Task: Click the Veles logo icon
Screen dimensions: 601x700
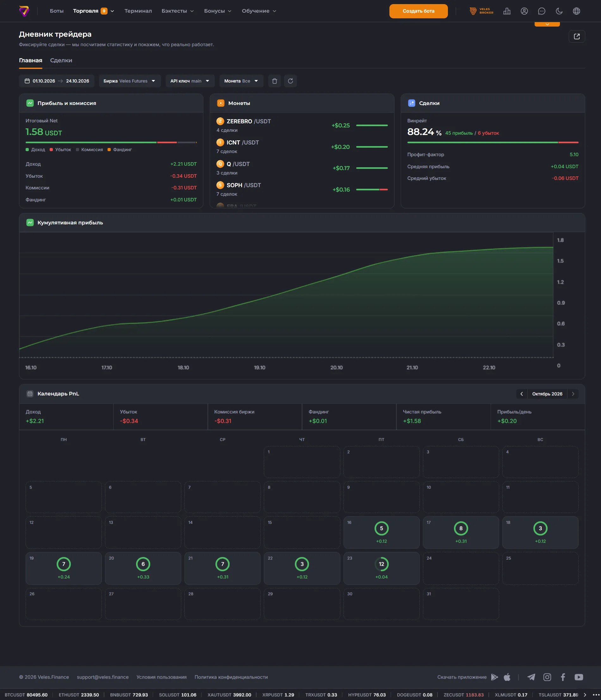Action: tap(24, 11)
